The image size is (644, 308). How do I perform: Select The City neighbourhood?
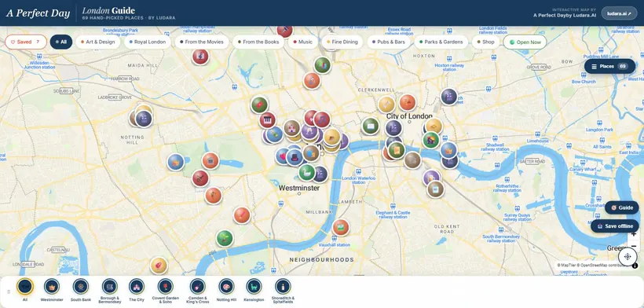(x=137, y=290)
